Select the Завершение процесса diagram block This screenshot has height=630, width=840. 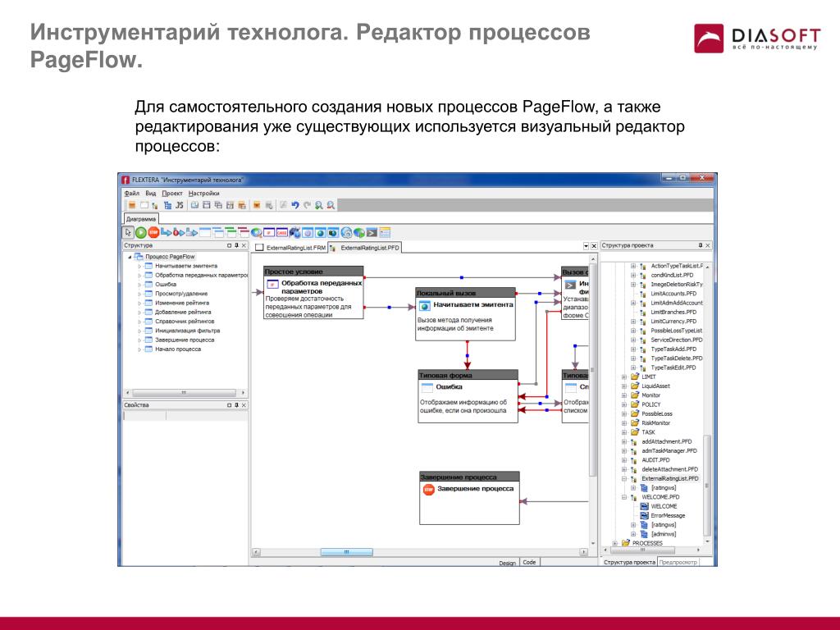tap(469, 498)
